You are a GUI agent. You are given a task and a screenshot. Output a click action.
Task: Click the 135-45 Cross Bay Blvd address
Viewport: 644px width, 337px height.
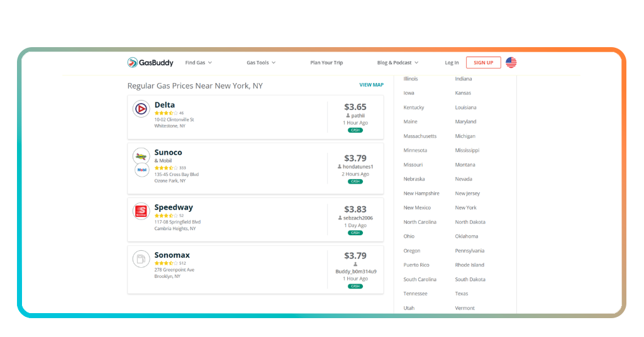coord(177,174)
